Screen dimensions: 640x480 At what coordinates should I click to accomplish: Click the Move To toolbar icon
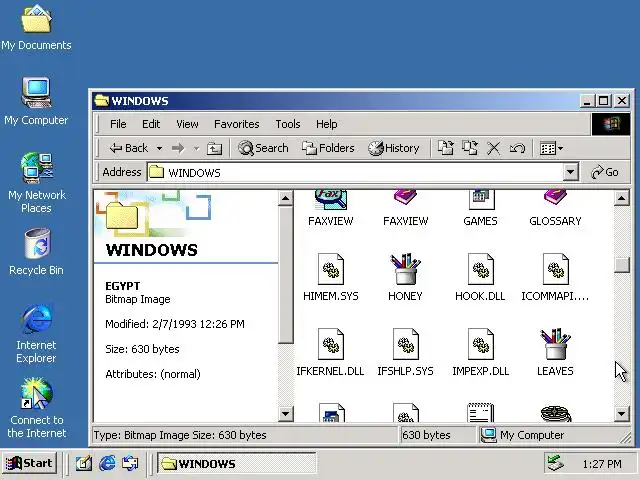tap(445, 148)
